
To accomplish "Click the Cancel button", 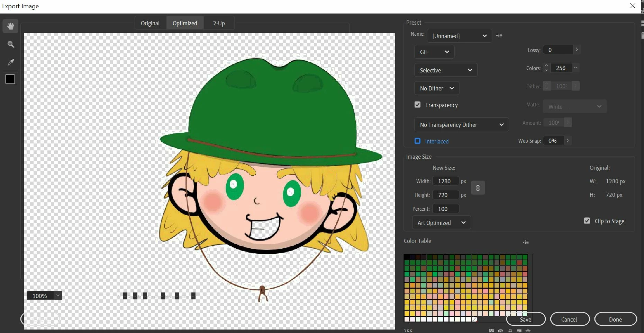I will (x=570, y=319).
